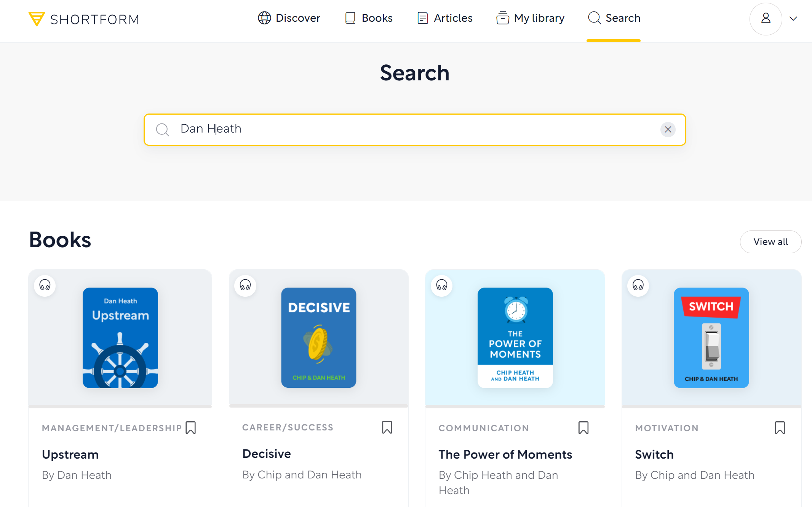
Task: Bookmark the Upstream book
Action: click(191, 428)
